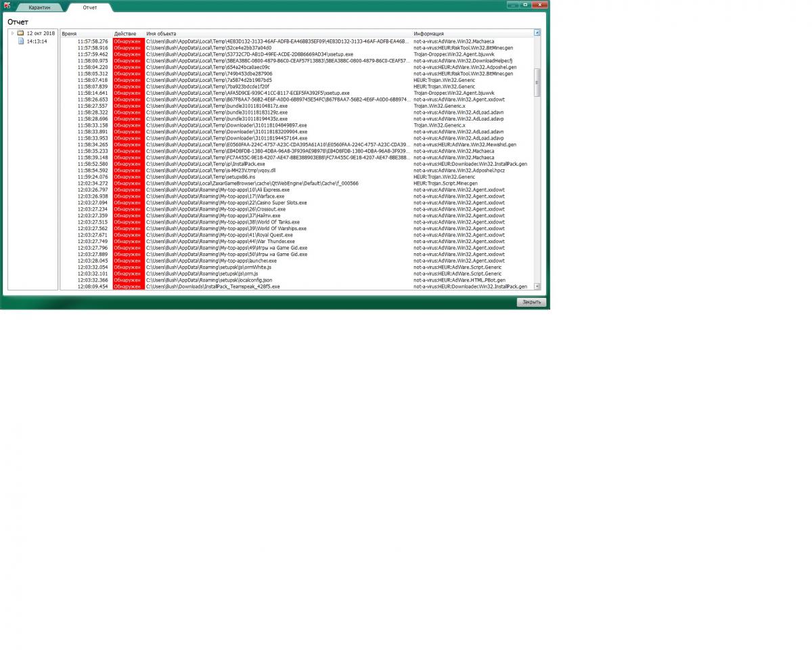Select the setupsk\js\orm.js path
The image size is (812, 650).
[x=202, y=274]
